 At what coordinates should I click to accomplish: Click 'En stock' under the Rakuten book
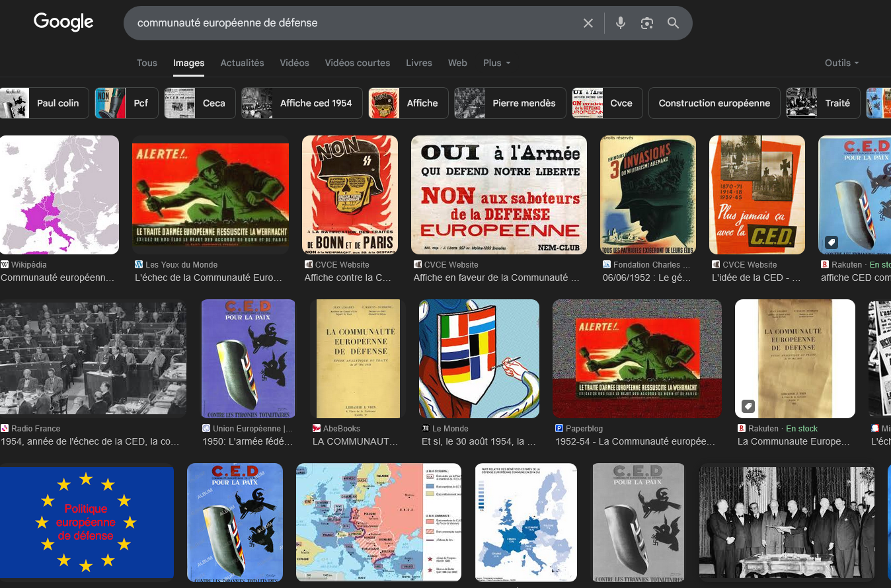pyautogui.click(x=802, y=429)
